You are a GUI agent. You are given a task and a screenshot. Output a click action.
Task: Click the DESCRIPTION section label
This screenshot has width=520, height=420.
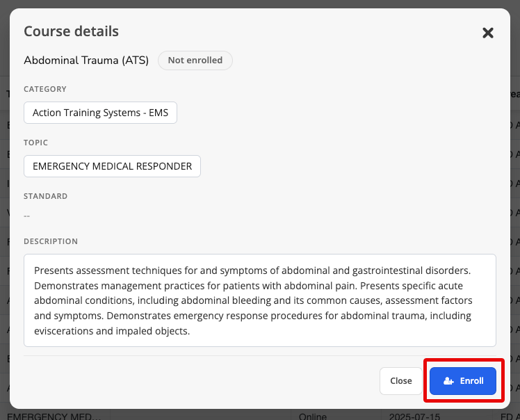coord(51,241)
